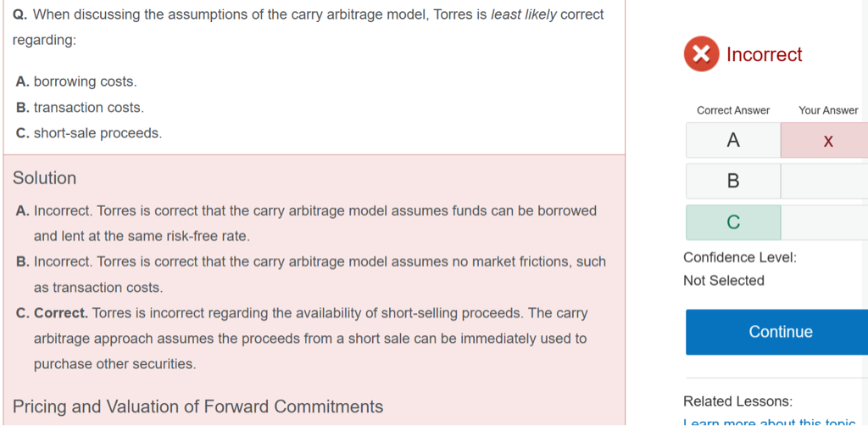
Task: Click the Correct Answer cell labeled B
Action: pos(733,181)
